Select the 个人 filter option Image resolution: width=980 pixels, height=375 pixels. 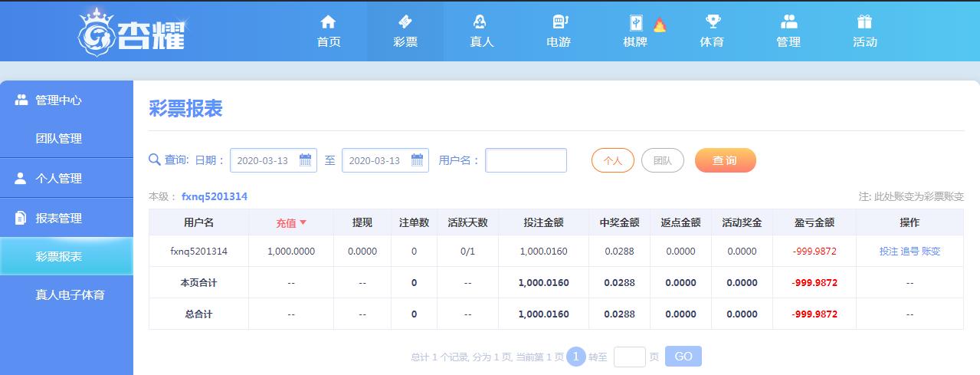pyautogui.click(x=613, y=160)
